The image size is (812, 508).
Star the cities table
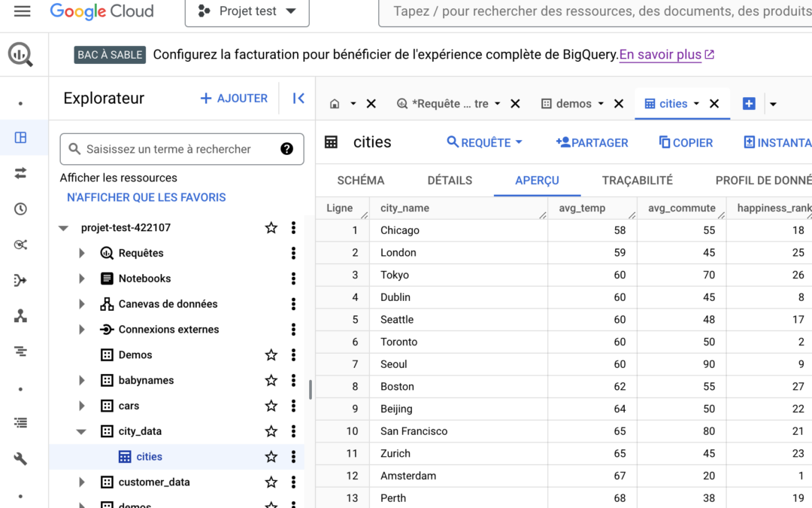271,457
